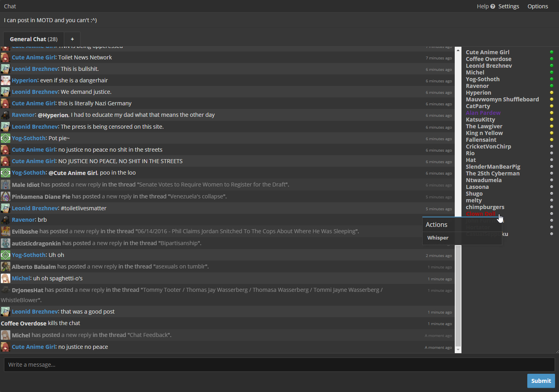This screenshot has height=392, width=559.
Task: Open the Help link with question mark
Action: click(486, 6)
